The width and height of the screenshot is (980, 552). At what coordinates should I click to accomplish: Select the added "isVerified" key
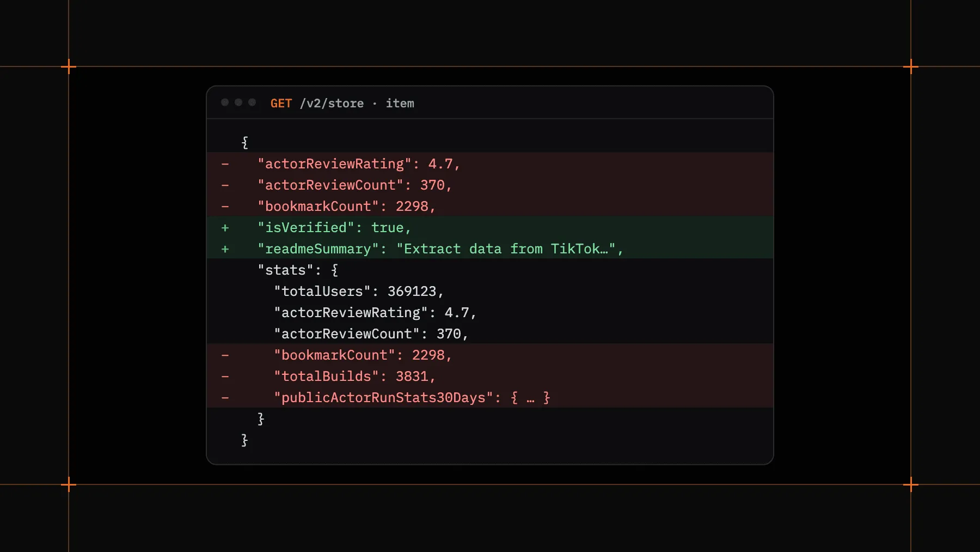tap(306, 228)
